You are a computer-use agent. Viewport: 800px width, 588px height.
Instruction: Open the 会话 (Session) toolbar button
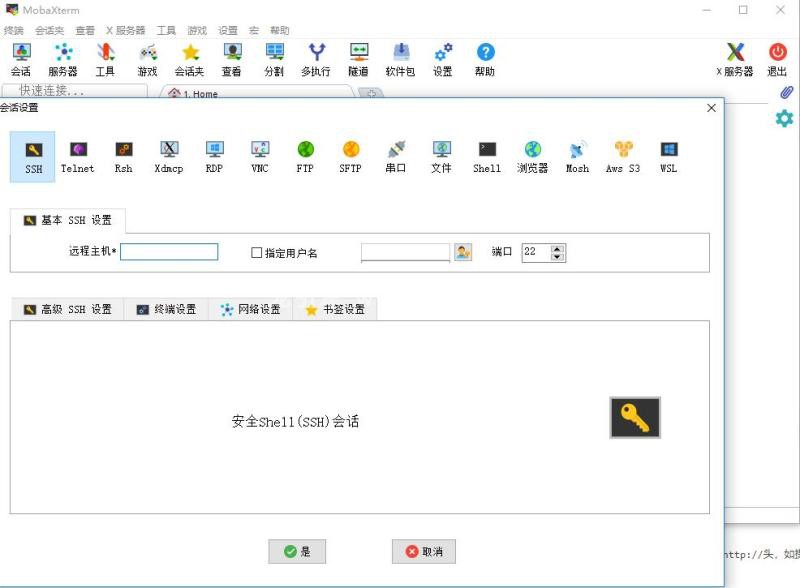coord(21,60)
